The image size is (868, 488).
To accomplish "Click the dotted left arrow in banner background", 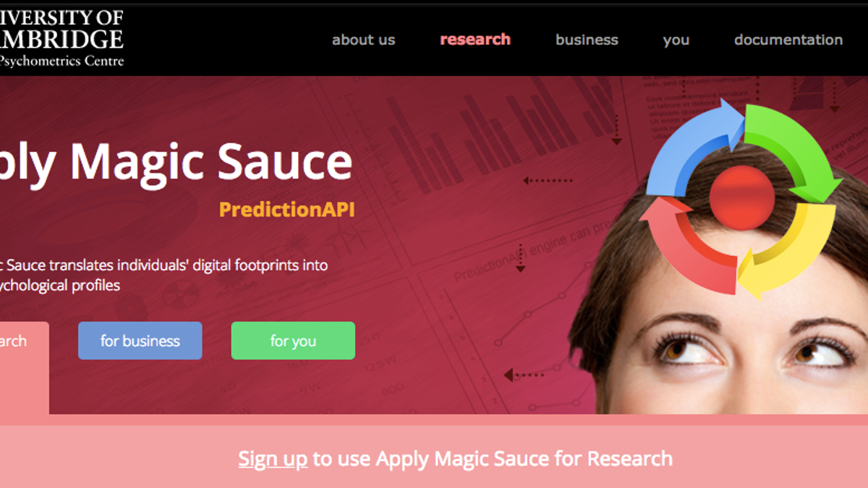I will pyautogui.click(x=548, y=181).
